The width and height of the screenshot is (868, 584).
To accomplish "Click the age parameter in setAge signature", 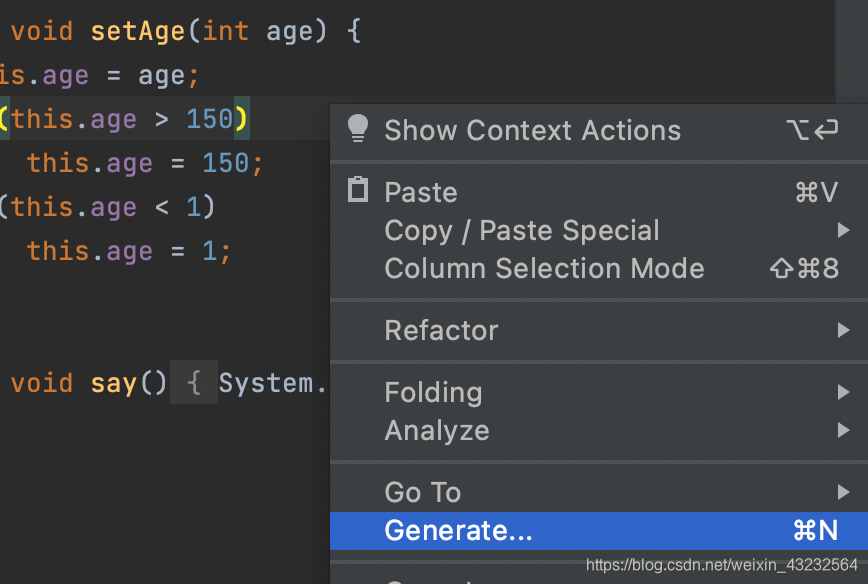I will coord(289,31).
